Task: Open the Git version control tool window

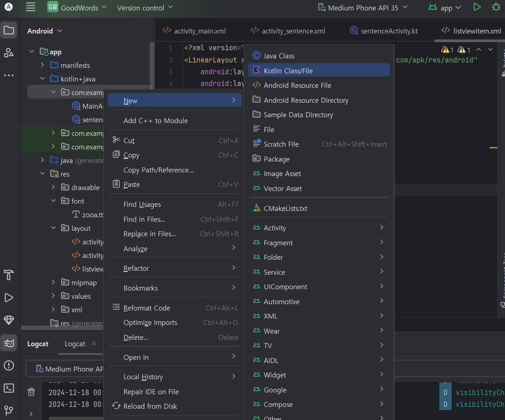Action: pos(9,410)
